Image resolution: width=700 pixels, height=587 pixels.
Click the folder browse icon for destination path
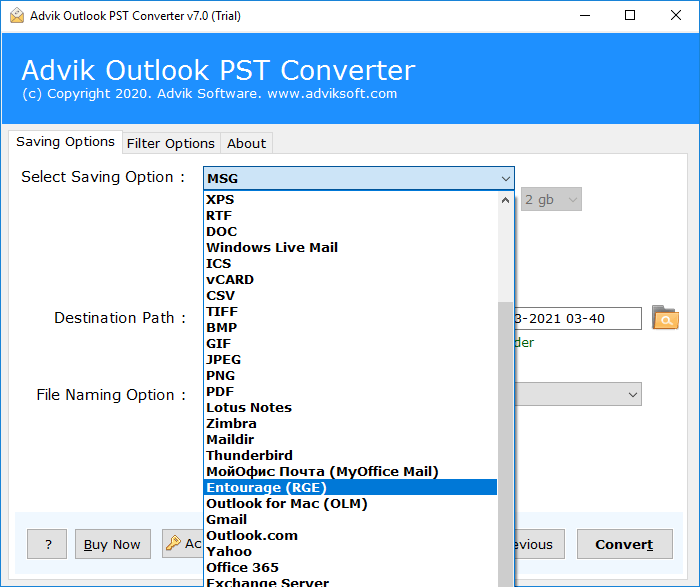pos(665,317)
